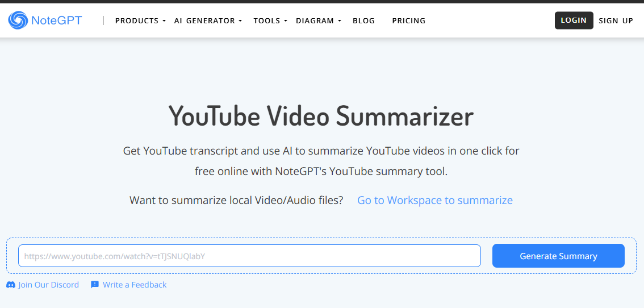Focus the YouTube URL input field
Image resolution: width=644 pixels, height=308 pixels.
(249, 256)
